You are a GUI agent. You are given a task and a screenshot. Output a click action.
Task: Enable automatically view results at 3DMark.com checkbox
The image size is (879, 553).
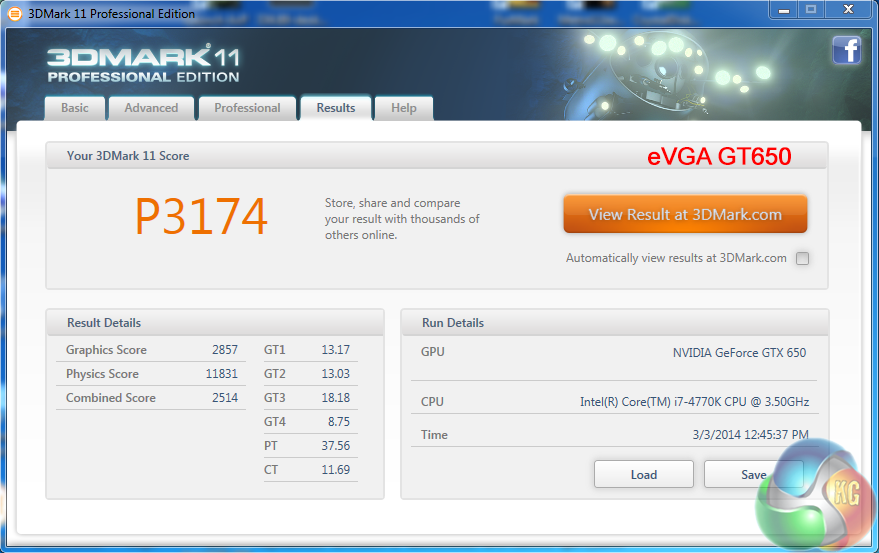pyautogui.click(x=802, y=258)
